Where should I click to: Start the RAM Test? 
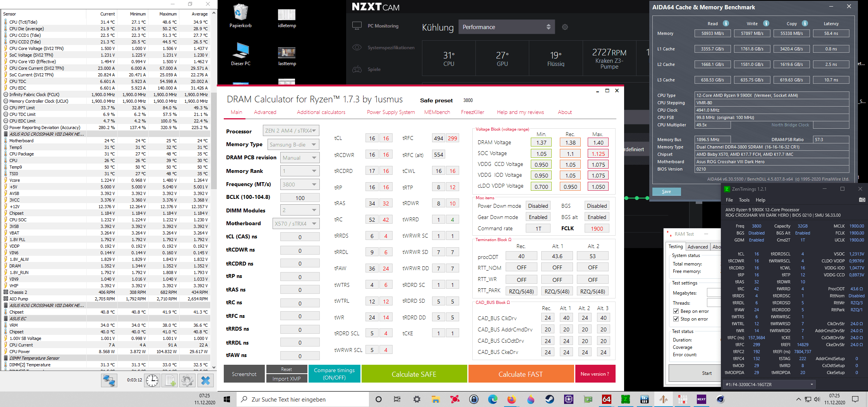point(695,373)
